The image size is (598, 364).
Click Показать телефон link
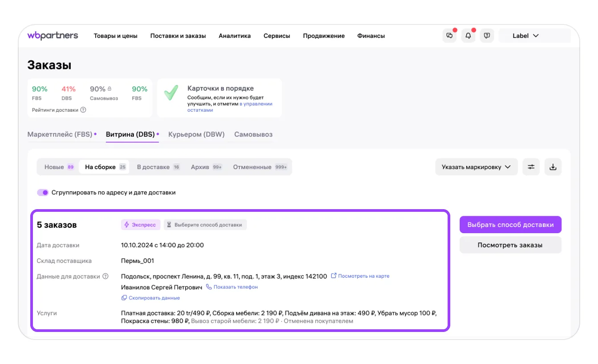232,287
